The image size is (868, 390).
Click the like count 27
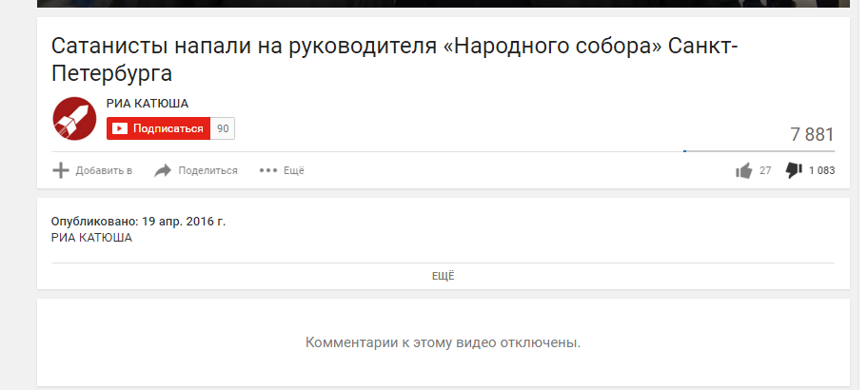[765, 170]
